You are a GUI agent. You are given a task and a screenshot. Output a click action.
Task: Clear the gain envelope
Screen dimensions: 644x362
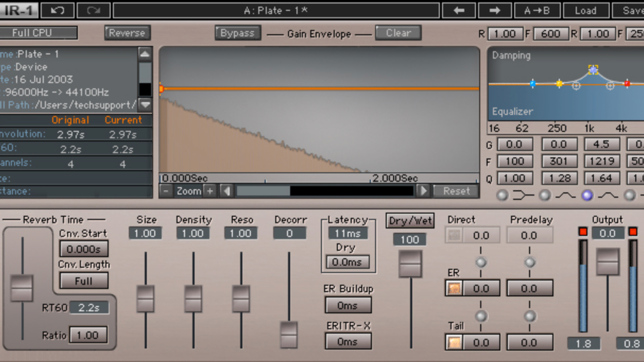(x=398, y=33)
